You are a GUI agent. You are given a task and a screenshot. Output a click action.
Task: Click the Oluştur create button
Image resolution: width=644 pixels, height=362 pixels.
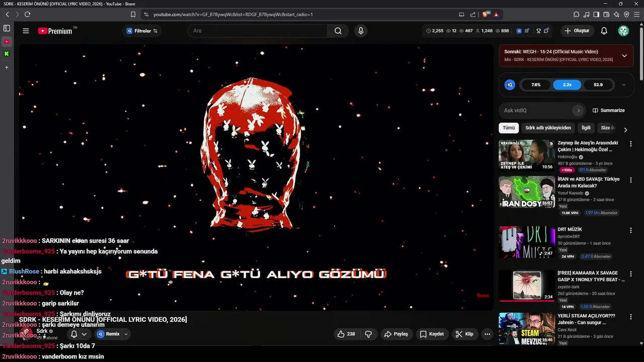[x=577, y=31]
